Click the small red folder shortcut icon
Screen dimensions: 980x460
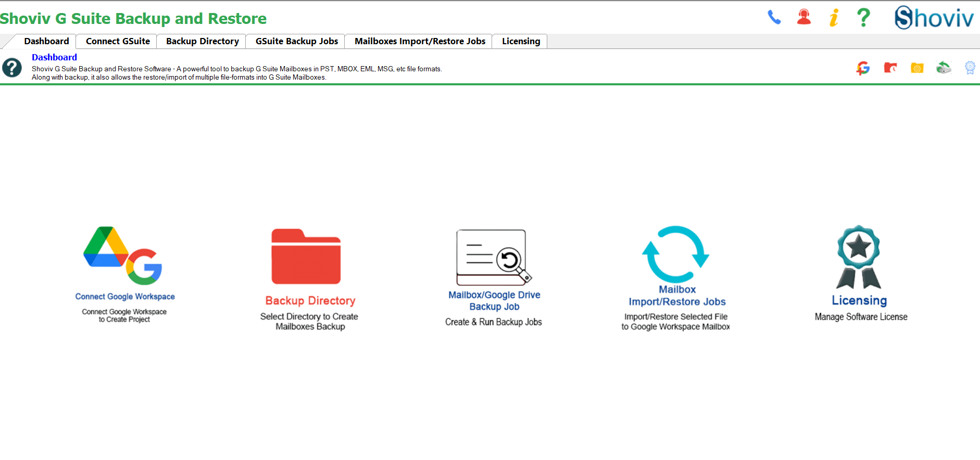click(890, 68)
